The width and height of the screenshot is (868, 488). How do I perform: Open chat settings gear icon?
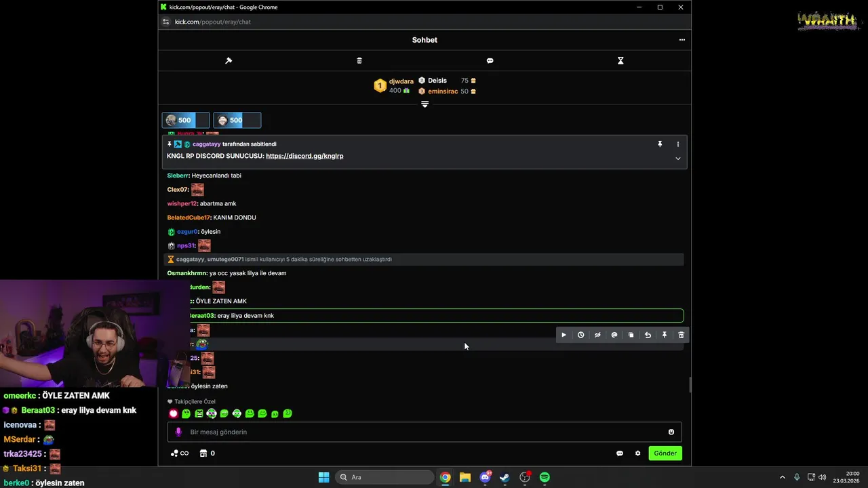(637, 453)
